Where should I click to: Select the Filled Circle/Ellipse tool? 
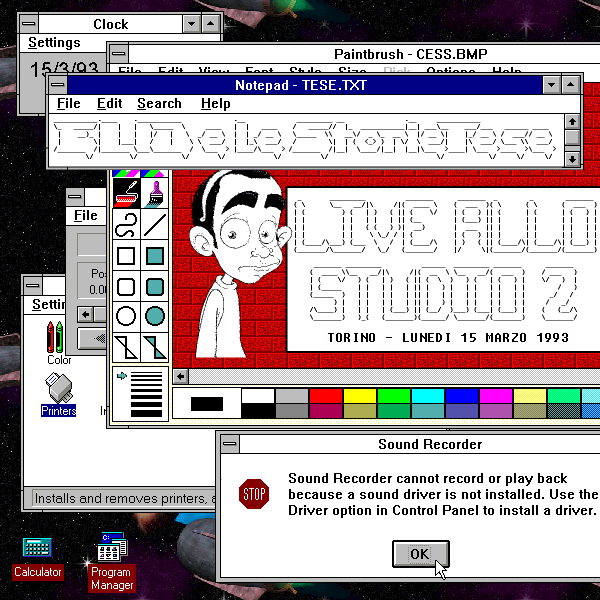coord(155,317)
